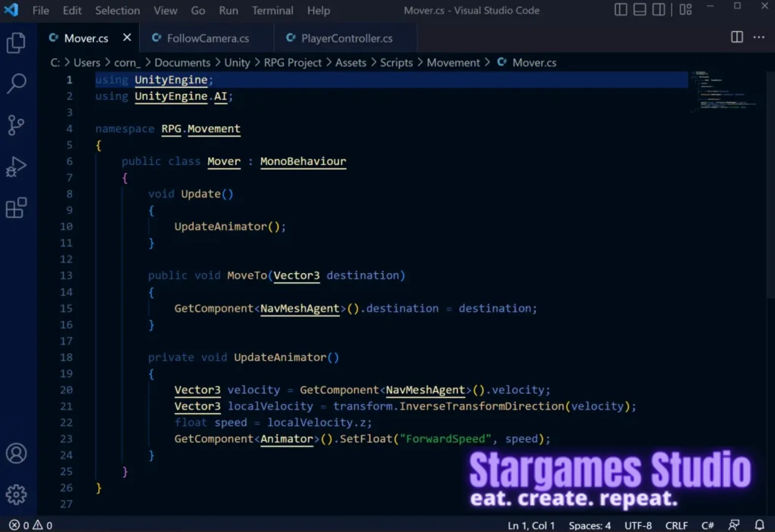Click the NavMeshAgent type on line 15
This screenshot has width=775, height=532.
(300, 308)
